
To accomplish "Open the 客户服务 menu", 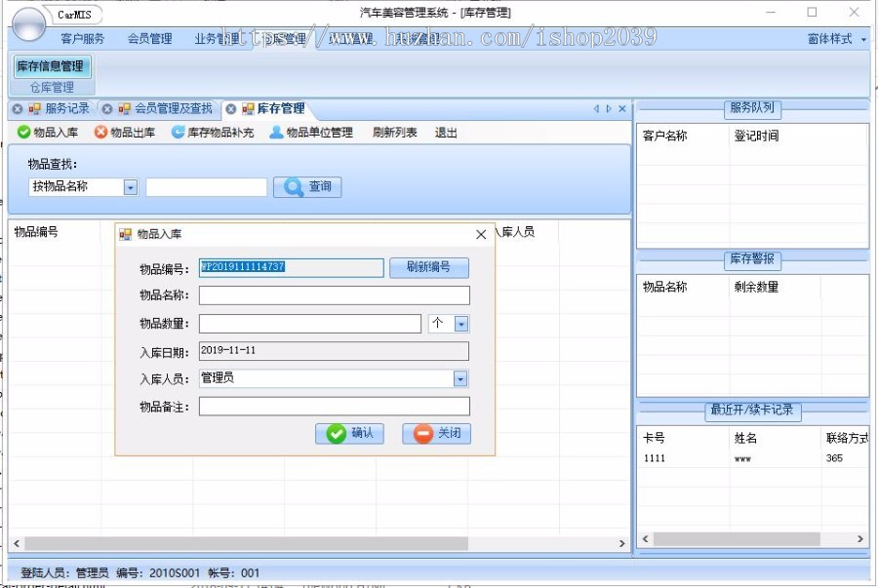I will [x=82, y=39].
